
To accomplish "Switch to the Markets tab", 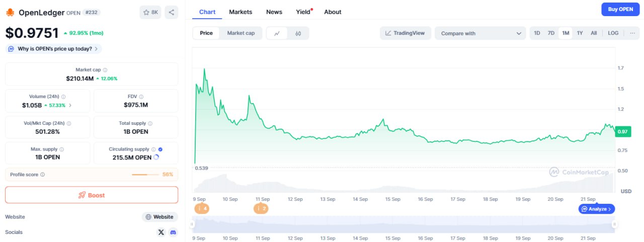I will tap(240, 12).
